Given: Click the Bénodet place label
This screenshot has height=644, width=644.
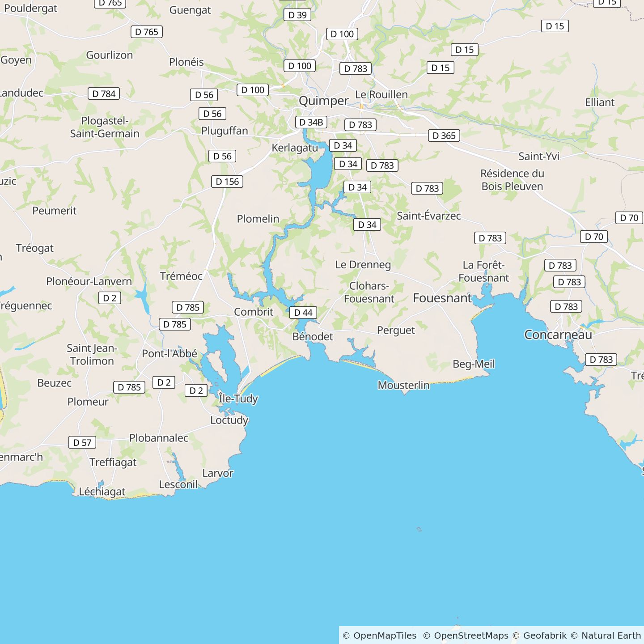Looking at the screenshot, I should click(x=313, y=336).
